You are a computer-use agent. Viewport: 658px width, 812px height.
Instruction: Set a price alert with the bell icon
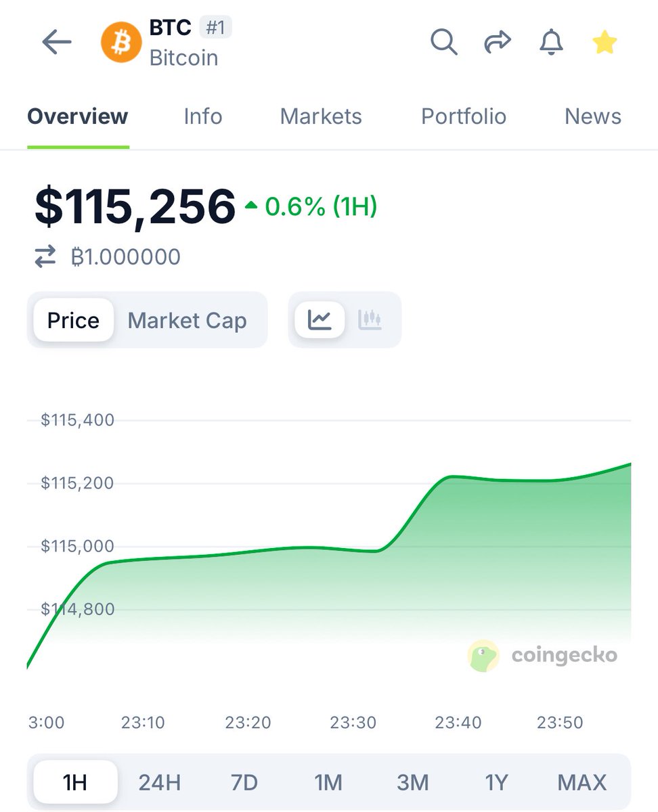pos(551,43)
